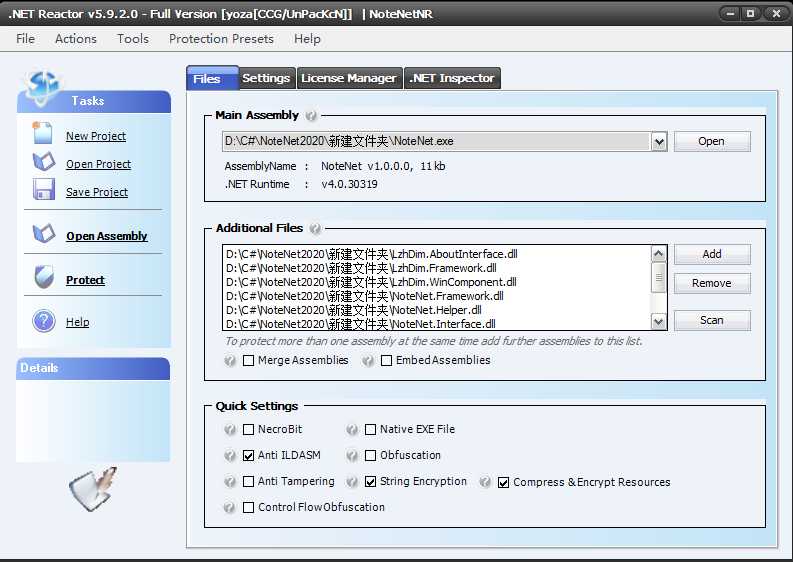Click the Additional Files scrollbar up arrow
Image resolution: width=793 pixels, height=562 pixels.
658,253
